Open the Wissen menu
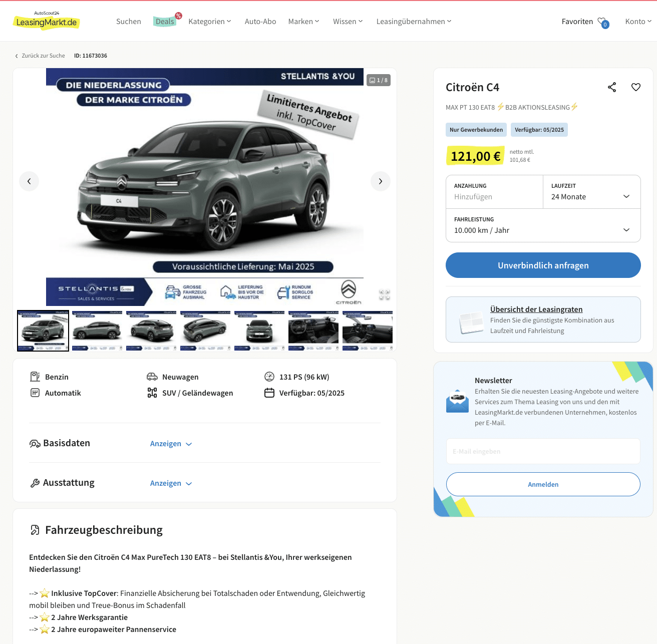657x644 pixels. (x=348, y=22)
